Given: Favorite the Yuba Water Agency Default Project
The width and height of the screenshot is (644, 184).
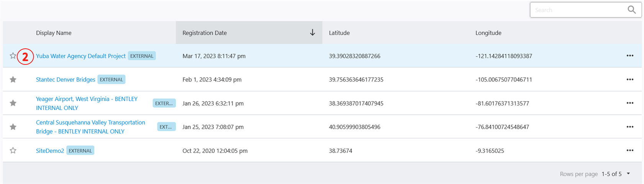Looking at the screenshot, I should coord(13,56).
